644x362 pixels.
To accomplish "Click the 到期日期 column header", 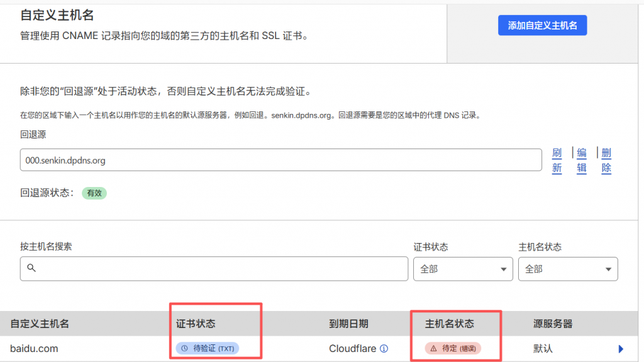I will pyautogui.click(x=348, y=324).
